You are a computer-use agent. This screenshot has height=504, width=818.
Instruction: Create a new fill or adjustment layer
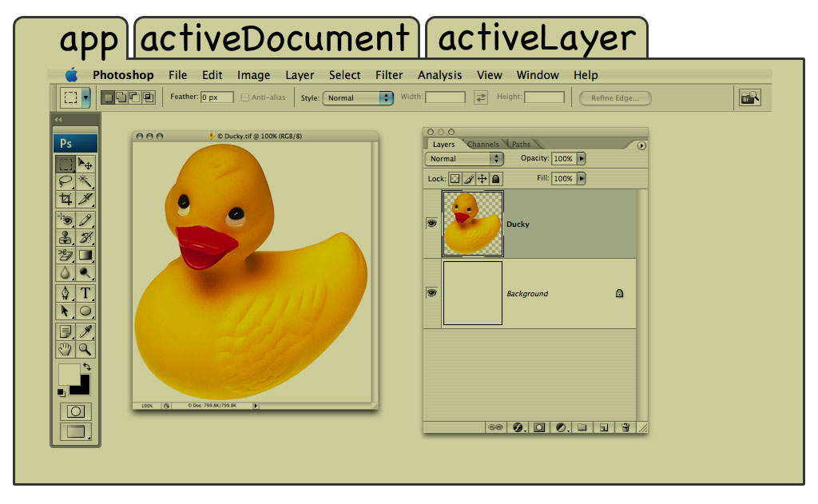562,427
